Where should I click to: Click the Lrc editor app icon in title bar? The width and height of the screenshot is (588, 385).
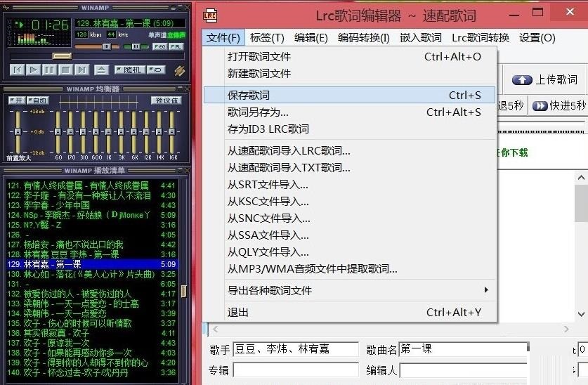[210, 15]
